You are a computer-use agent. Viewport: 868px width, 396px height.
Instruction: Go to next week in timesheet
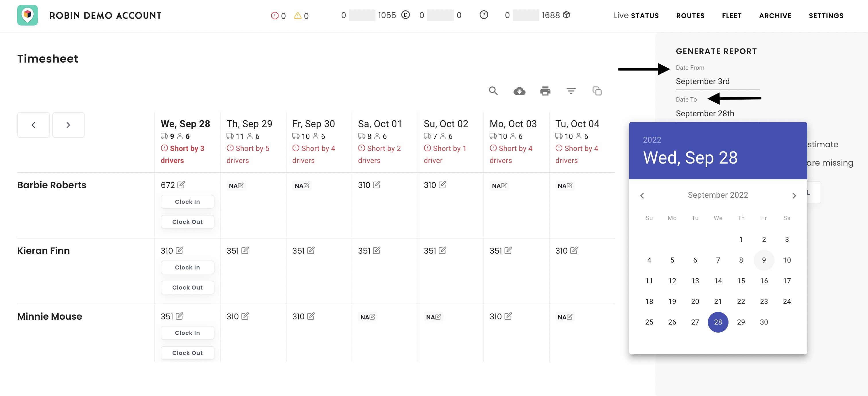tap(68, 125)
